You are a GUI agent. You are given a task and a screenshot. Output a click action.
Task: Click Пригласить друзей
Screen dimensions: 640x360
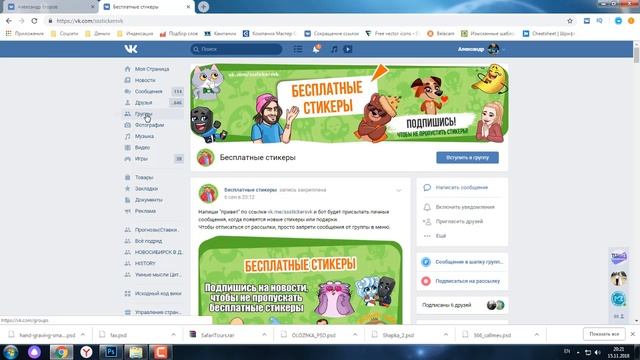459,221
